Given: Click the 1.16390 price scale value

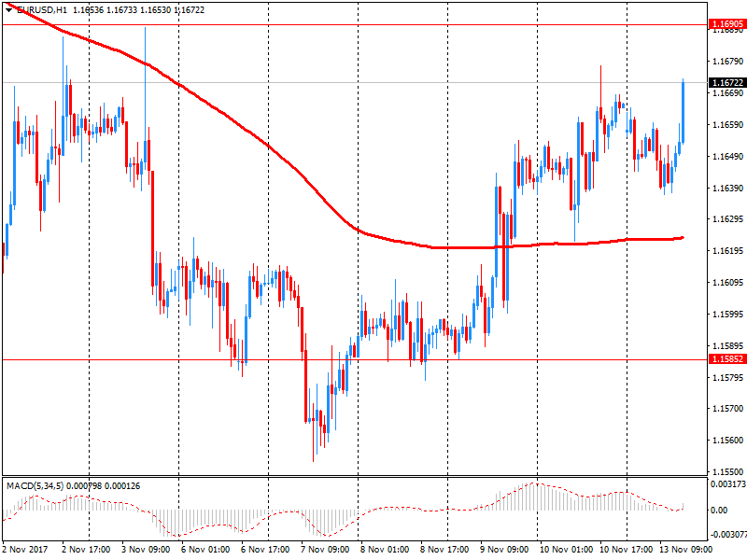Looking at the screenshot, I should pos(727,189).
